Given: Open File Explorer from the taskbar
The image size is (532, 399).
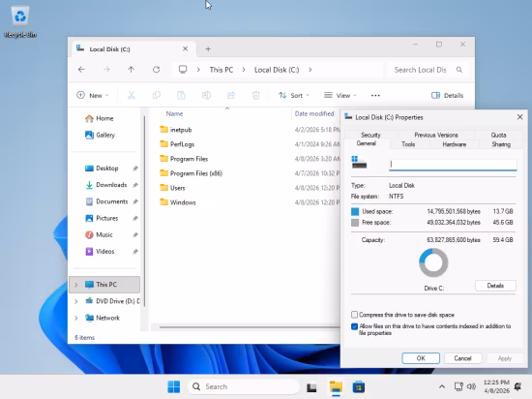Looking at the screenshot, I should pos(336,387).
